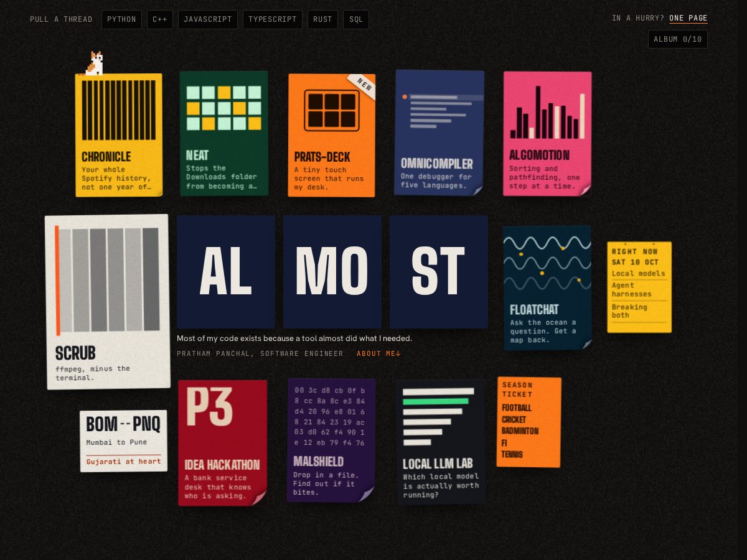Click the Prats-Deck button grid icon
747x560 pixels.
[332, 111]
